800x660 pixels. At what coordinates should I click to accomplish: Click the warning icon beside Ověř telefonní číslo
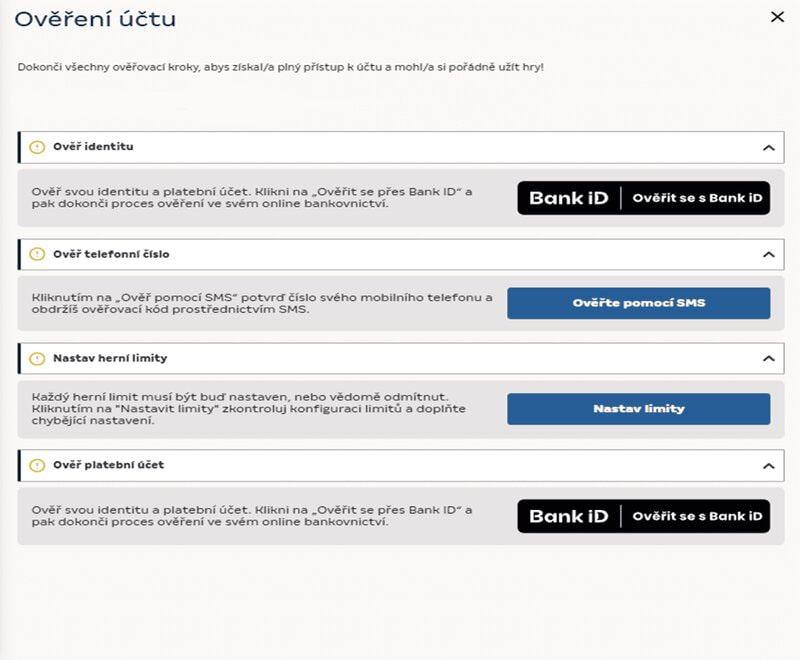38,254
